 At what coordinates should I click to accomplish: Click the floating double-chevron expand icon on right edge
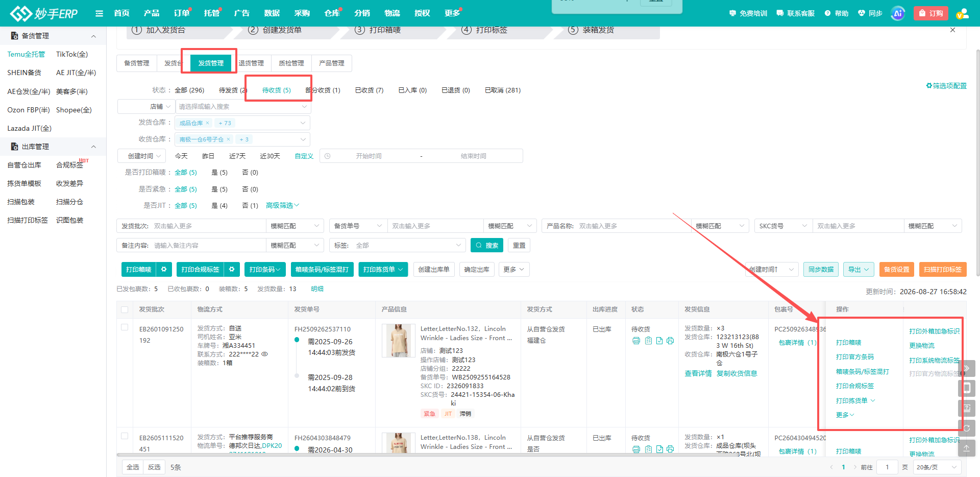[966, 368]
